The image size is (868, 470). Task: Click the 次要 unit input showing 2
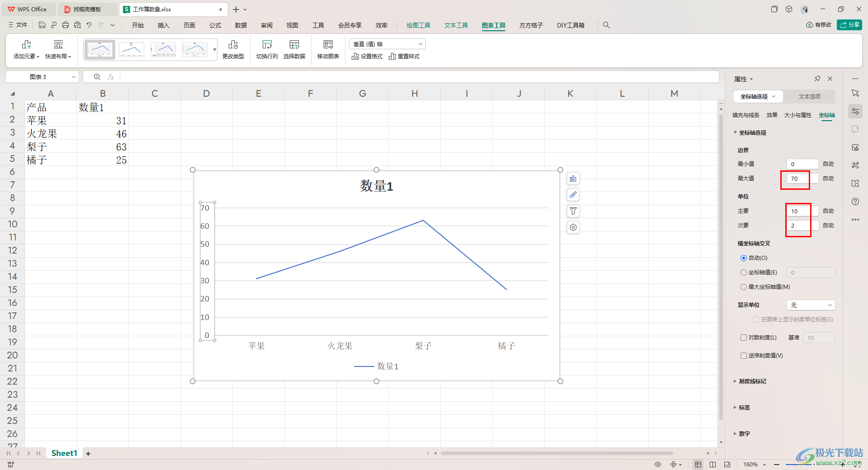click(x=802, y=226)
